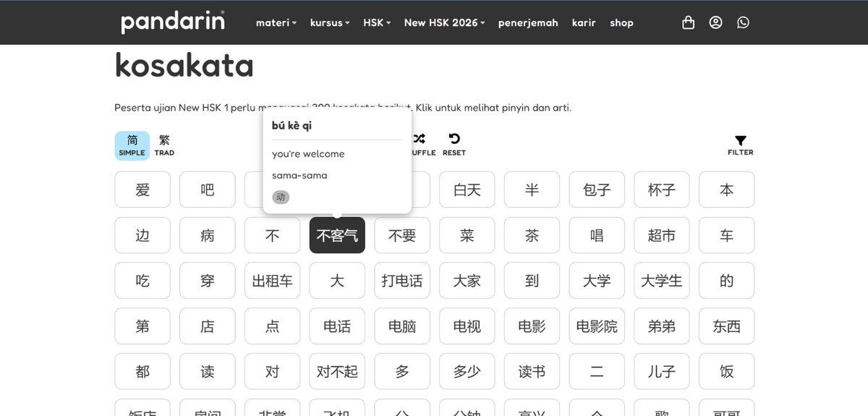Open the 出租车 vocabulary card

click(272, 281)
